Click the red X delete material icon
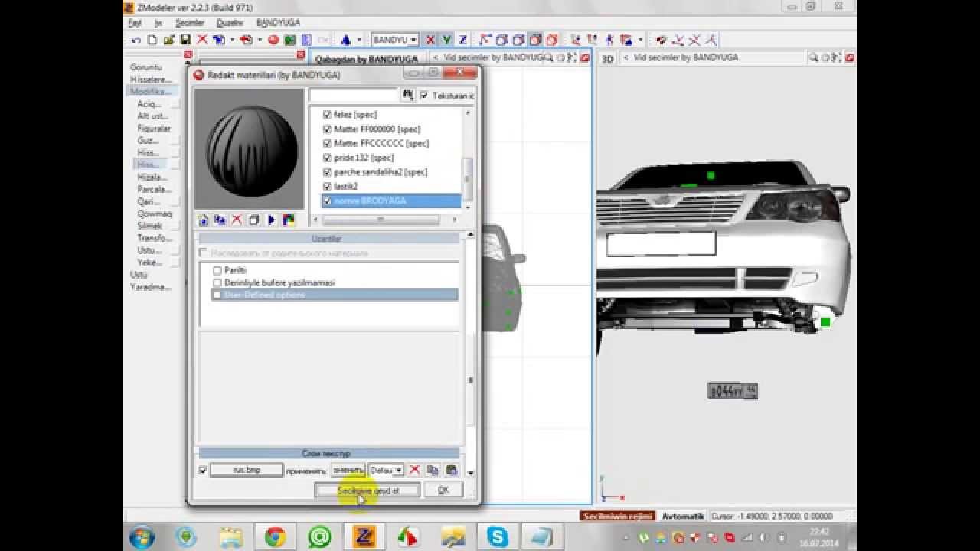Image resolution: width=980 pixels, height=551 pixels. click(x=237, y=220)
